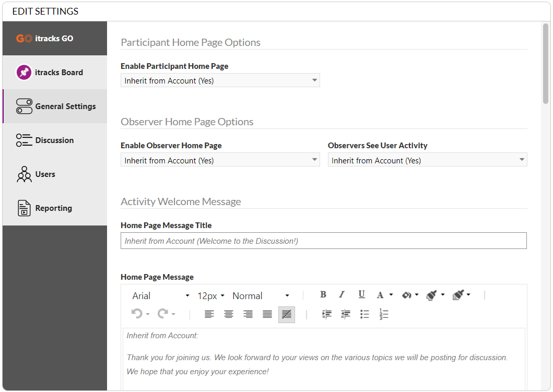Screen dimensions: 553x392
Task: Toggle underline formatting
Action: tap(361, 295)
